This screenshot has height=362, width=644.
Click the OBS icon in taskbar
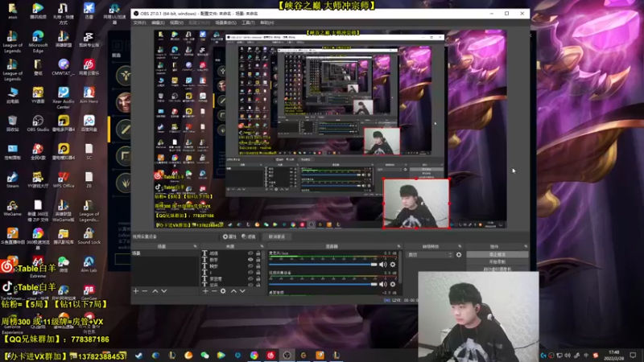pos(287,356)
